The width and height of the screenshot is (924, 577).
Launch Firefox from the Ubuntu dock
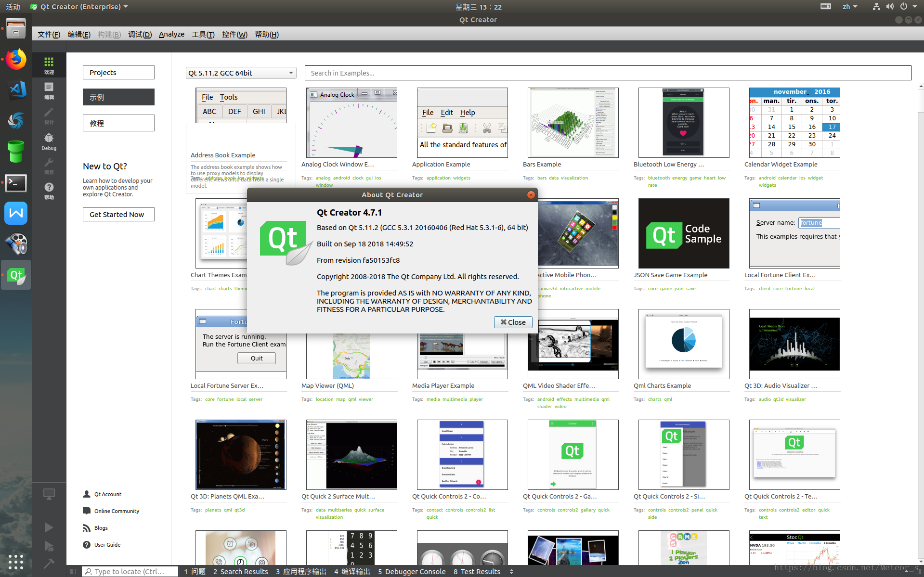point(16,59)
